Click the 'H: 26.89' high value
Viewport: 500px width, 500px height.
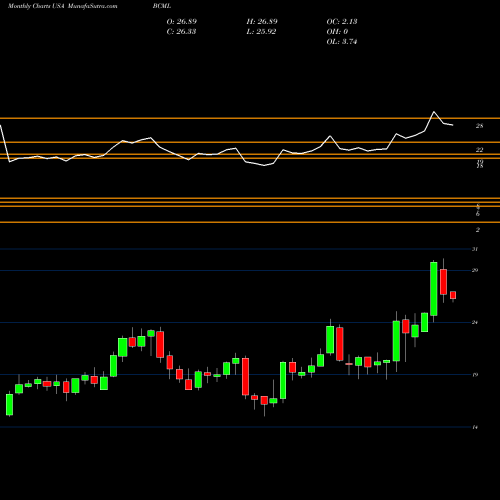pos(262,22)
